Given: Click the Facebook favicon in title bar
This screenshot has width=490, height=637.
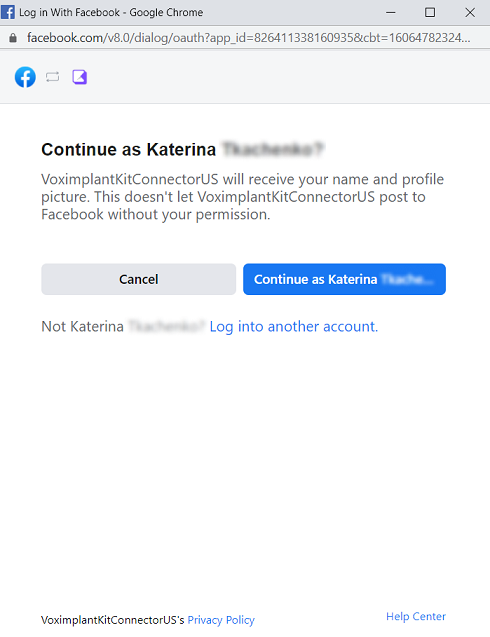Looking at the screenshot, I should (8, 12).
